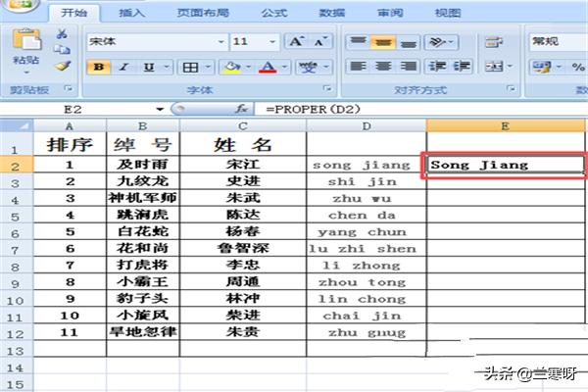Click the fx Insert Function button
The width and height of the screenshot is (588, 392).
[x=241, y=109]
